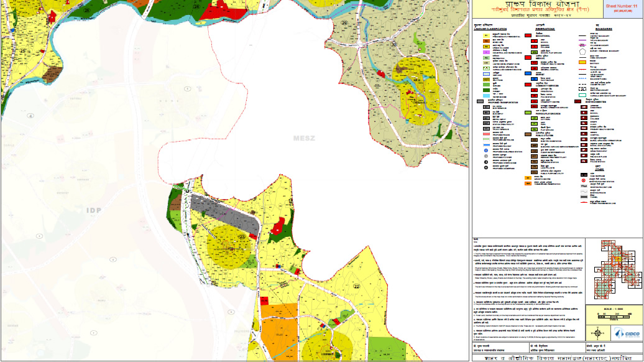Click the green Parks & Playgrounds legend swatch

528,113
